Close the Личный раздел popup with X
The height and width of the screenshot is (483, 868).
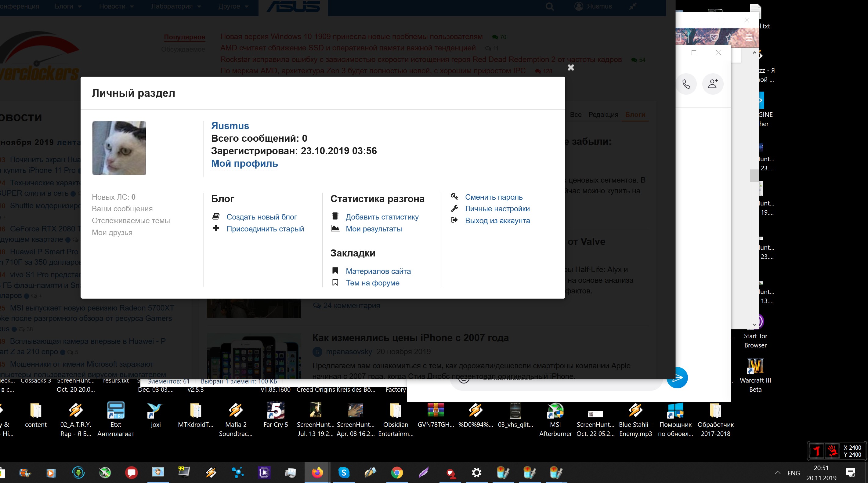tap(570, 68)
